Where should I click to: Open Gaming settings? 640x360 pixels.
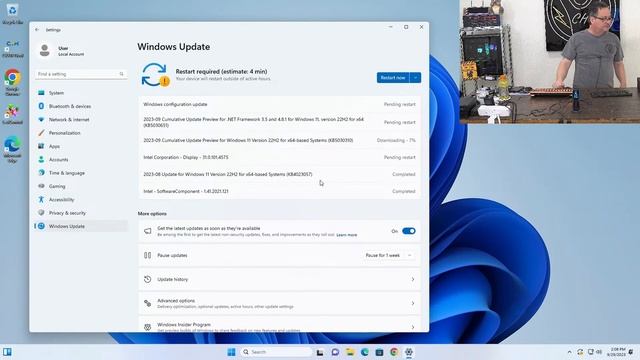[81, 186]
